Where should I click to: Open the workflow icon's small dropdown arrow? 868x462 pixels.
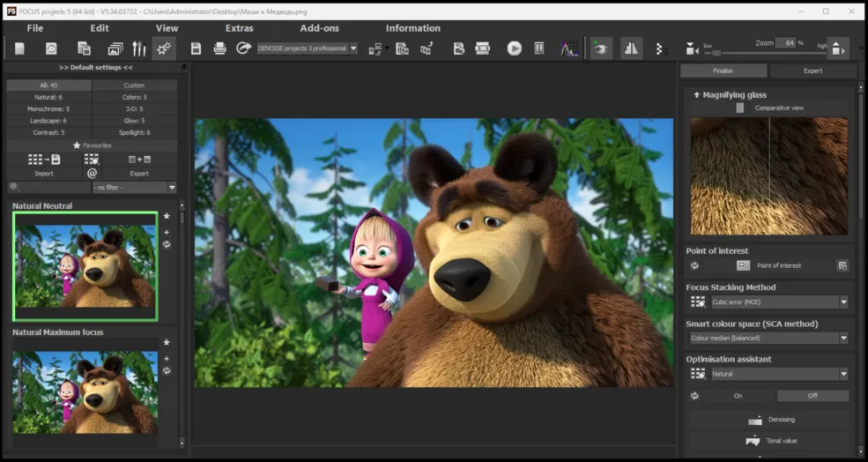(386, 48)
